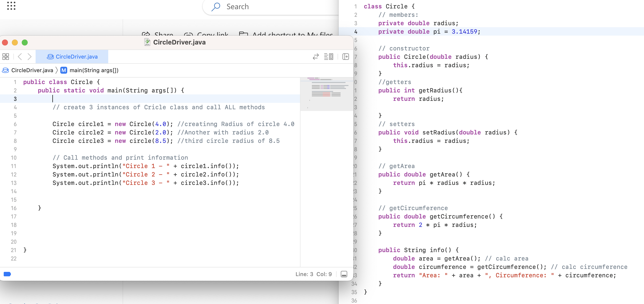Click 'double area = getArea();' line
Image resolution: width=644 pixels, height=304 pixels.
[436, 259]
